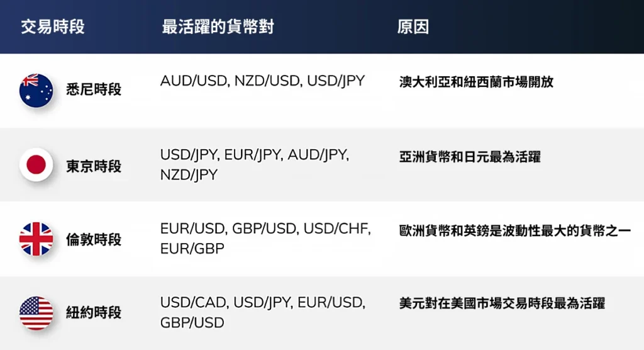Click the 悉尼時段 session label
Image resolution: width=644 pixels, height=350 pixels.
[x=94, y=90]
